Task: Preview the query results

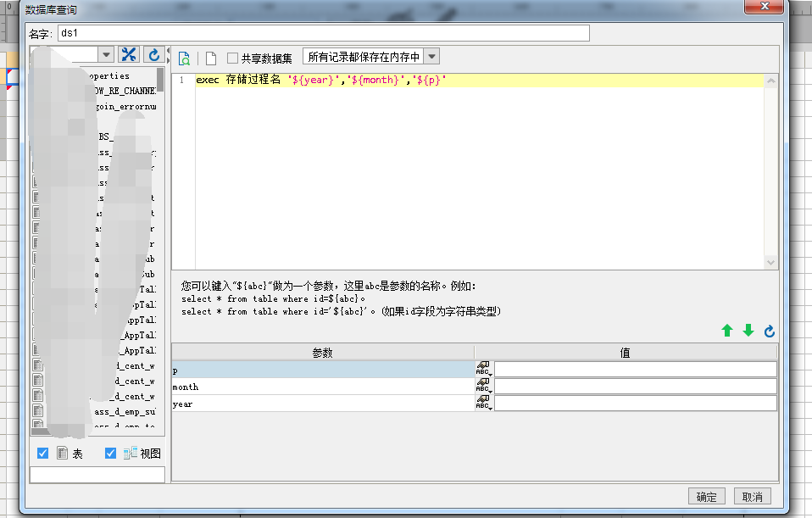Action: pyautogui.click(x=184, y=58)
